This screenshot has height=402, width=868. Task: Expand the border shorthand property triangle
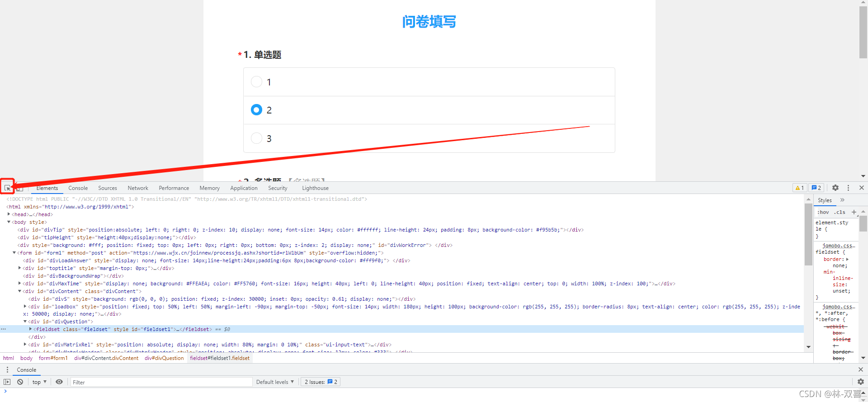pos(847,259)
